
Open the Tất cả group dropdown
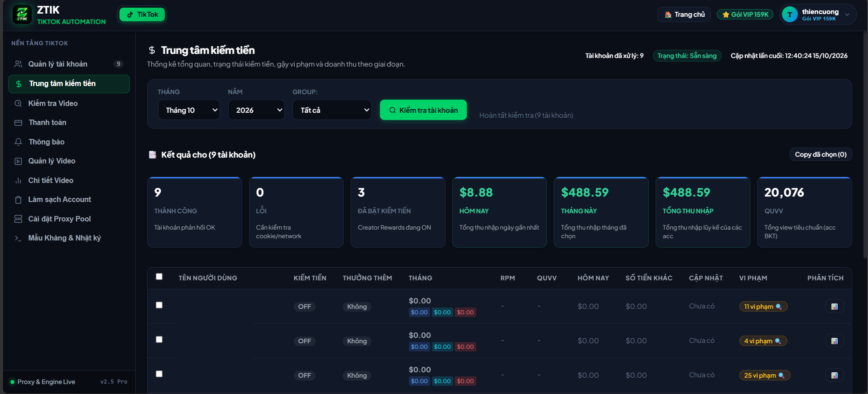[x=332, y=110]
